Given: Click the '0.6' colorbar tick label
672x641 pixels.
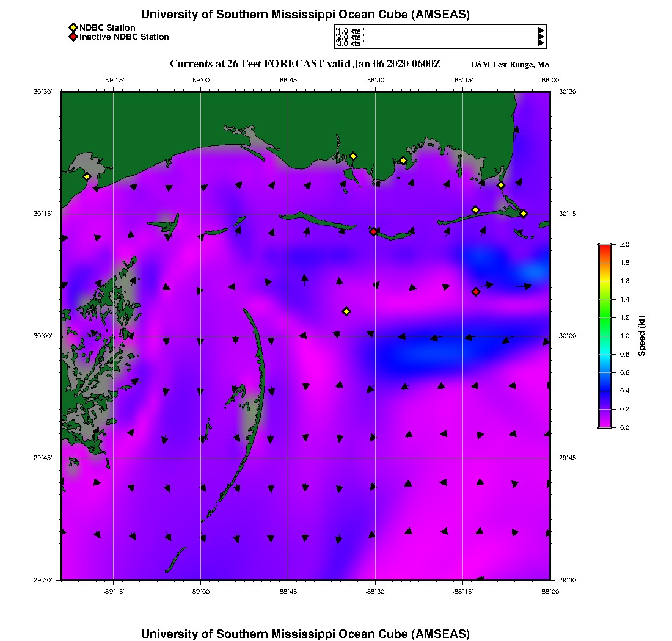Looking at the screenshot, I should tap(624, 372).
